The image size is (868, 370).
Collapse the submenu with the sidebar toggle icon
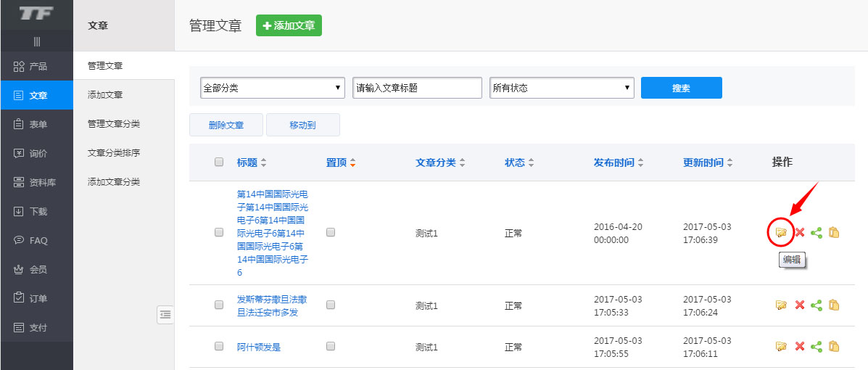click(165, 314)
